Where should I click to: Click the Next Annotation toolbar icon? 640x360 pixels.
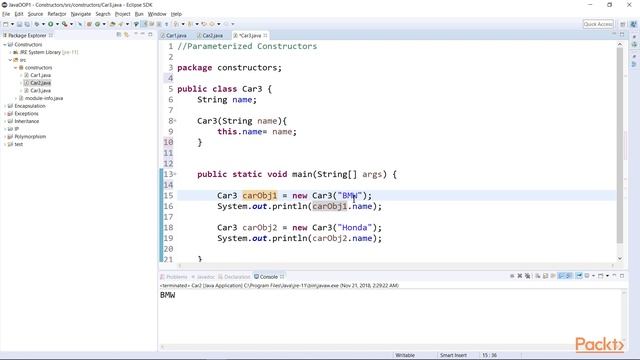click(176, 24)
